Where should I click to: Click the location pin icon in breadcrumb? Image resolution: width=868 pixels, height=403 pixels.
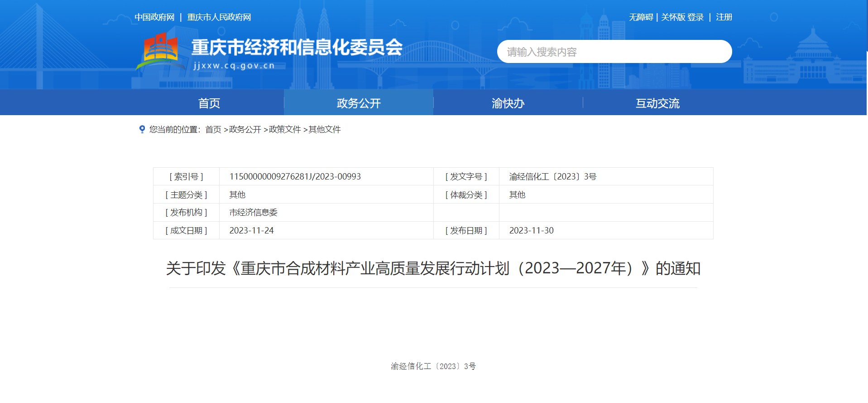click(x=142, y=129)
